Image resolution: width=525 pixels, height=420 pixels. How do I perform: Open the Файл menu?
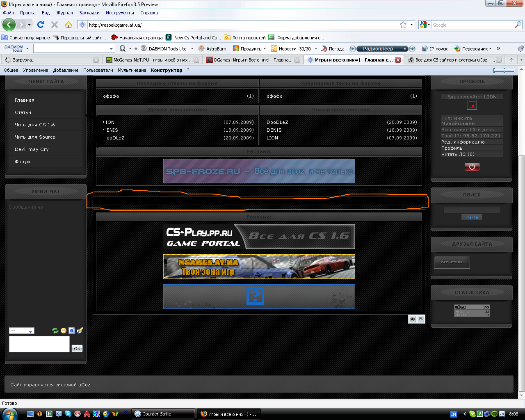(9, 13)
